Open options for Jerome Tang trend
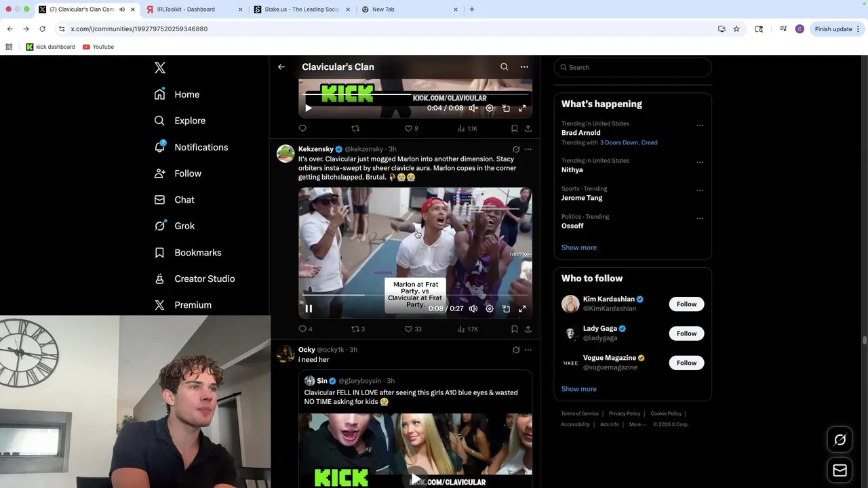The width and height of the screenshot is (868, 488). (x=700, y=190)
